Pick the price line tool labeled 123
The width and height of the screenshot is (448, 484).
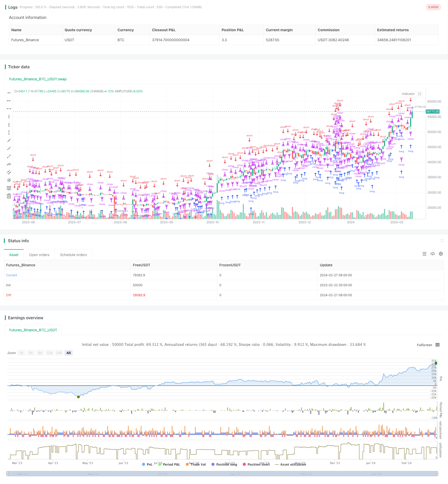[9, 164]
